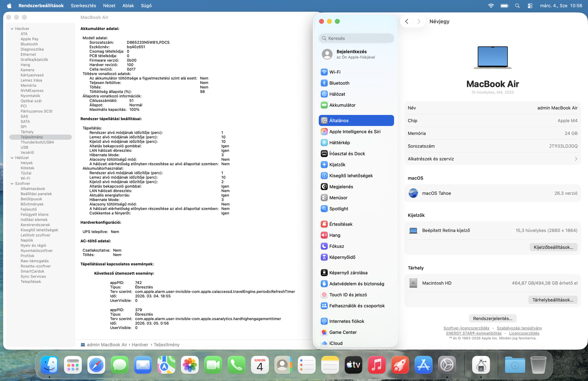Image resolution: width=588 pixels, height=381 pixels.
Task: Select NVMExpress in hardware tree
Action: [x=32, y=91]
